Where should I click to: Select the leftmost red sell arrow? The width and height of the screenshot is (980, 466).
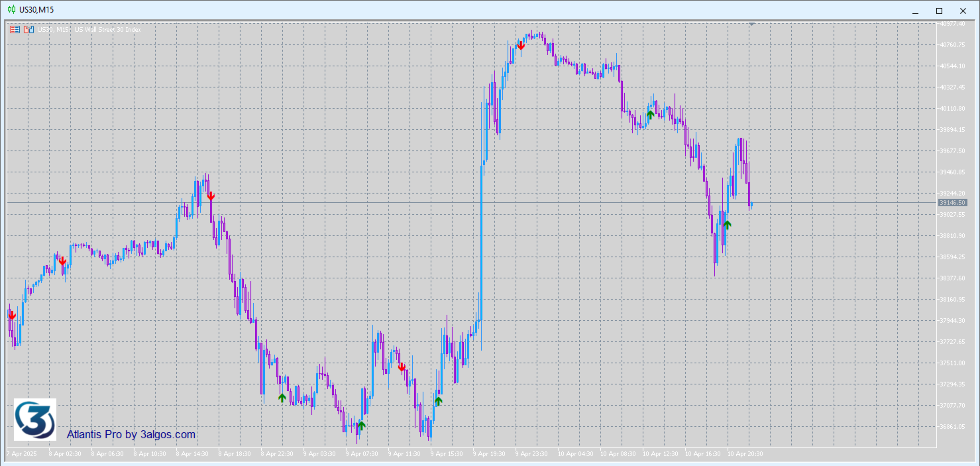click(x=11, y=316)
